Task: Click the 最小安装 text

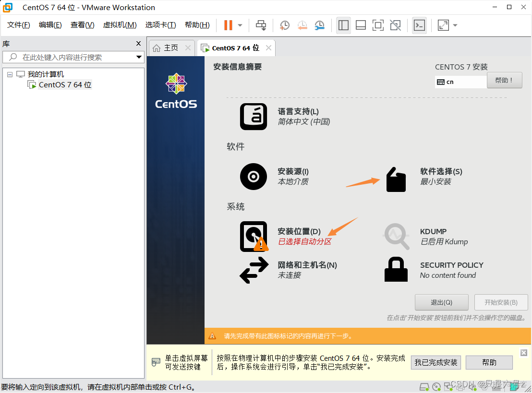Action: click(435, 182)
